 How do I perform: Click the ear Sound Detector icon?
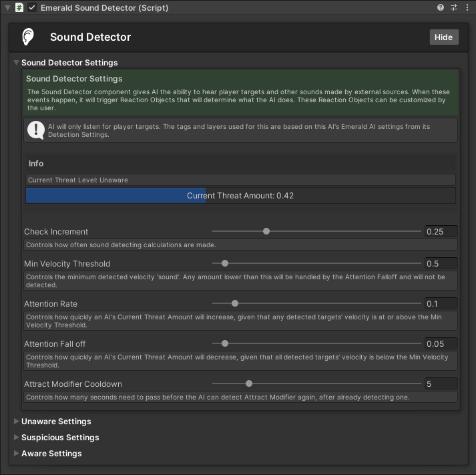point(27,37)
